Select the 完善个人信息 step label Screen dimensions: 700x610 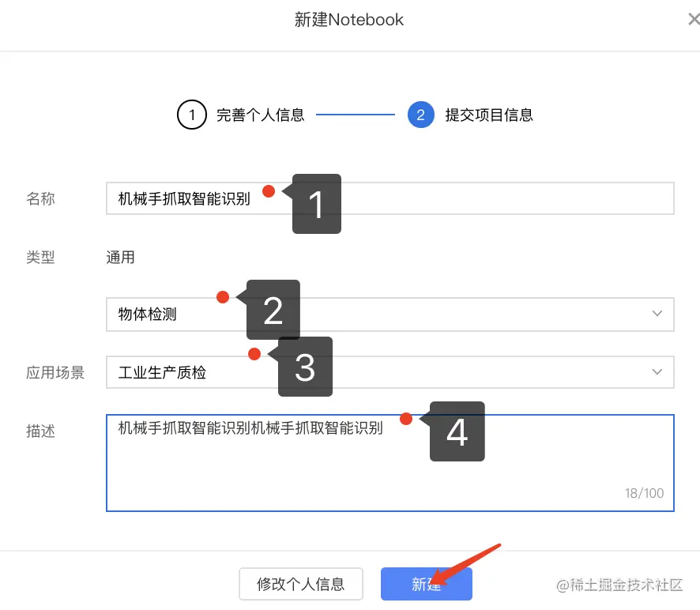pyautogui.click(x=261, y=115)
